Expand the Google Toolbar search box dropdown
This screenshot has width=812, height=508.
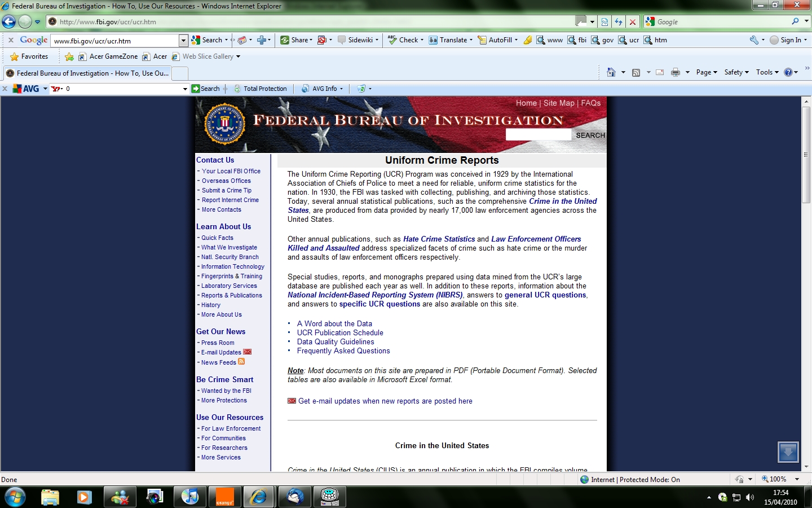coord(183,40)
